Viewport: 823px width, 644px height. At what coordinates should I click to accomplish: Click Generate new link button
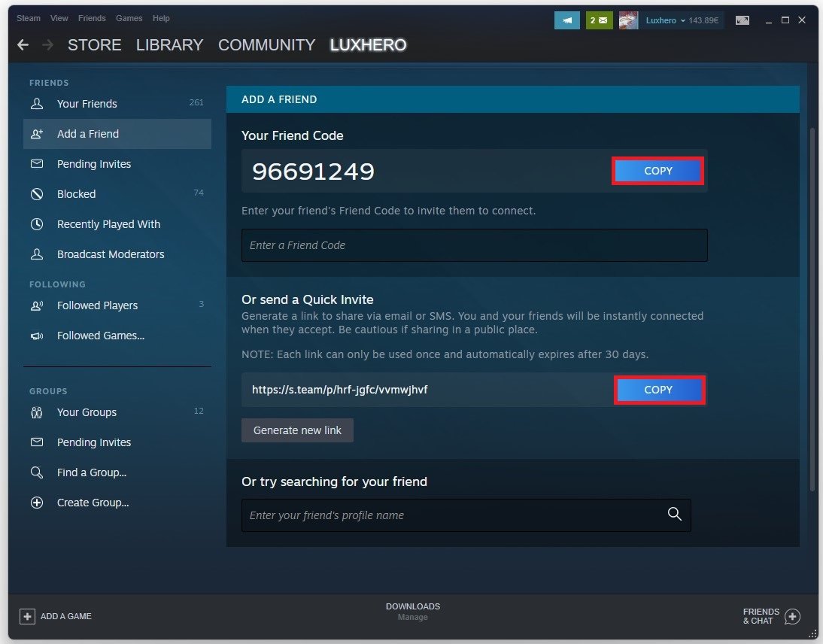coord(297,430)
